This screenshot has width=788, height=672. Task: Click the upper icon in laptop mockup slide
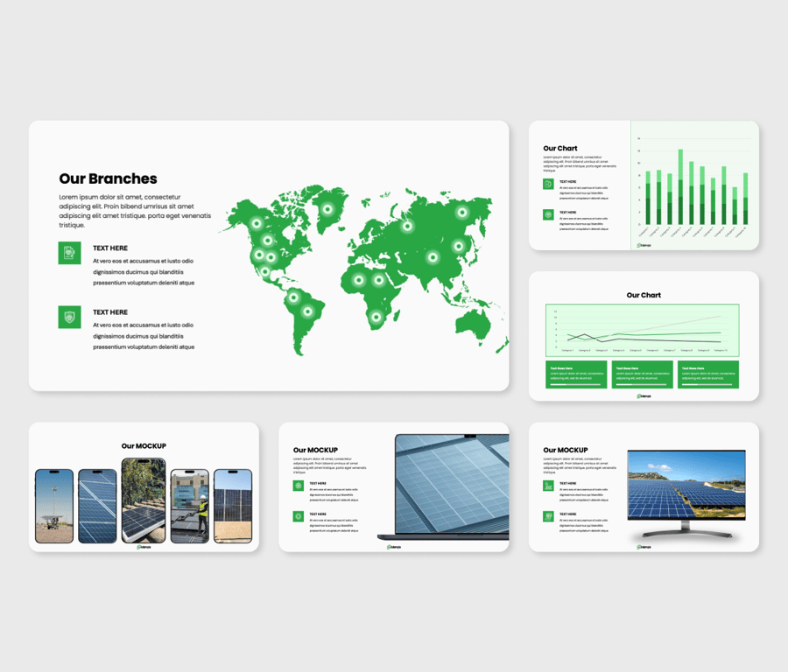(299, 486)
